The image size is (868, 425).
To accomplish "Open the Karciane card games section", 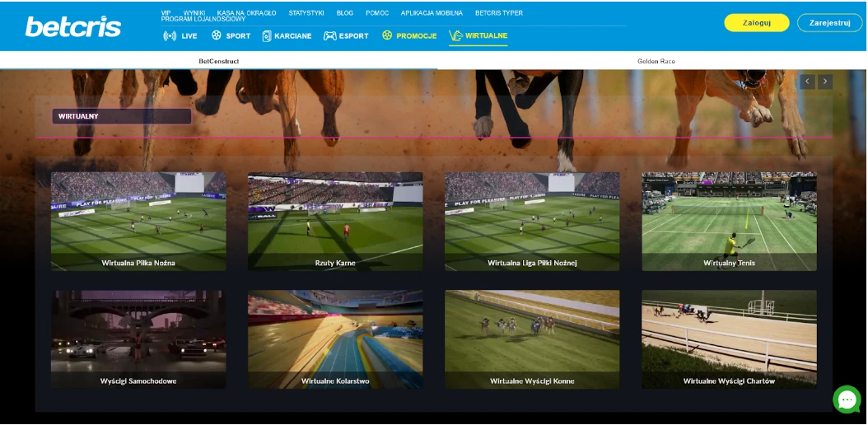I will [287, 36].
